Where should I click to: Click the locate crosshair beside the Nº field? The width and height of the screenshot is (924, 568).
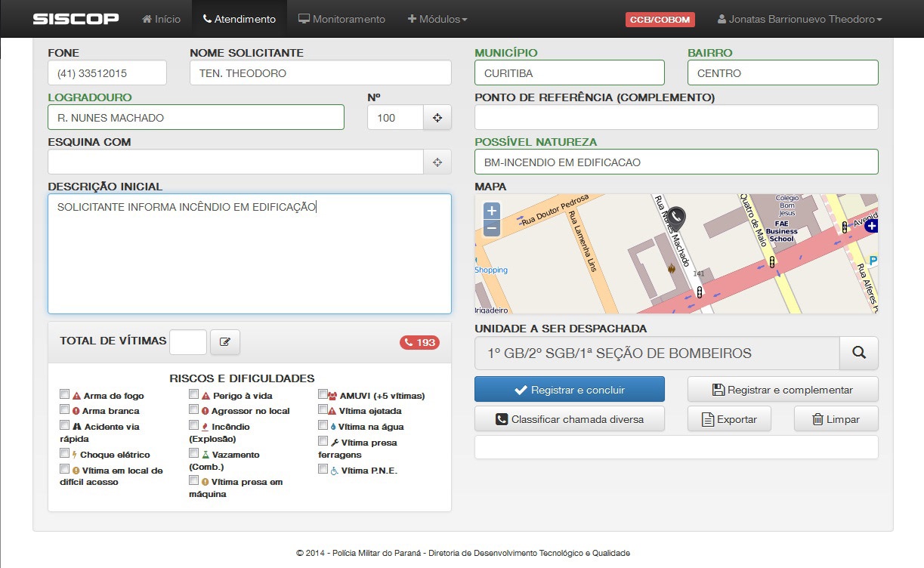pyautogui.click(x=437, y=118)
